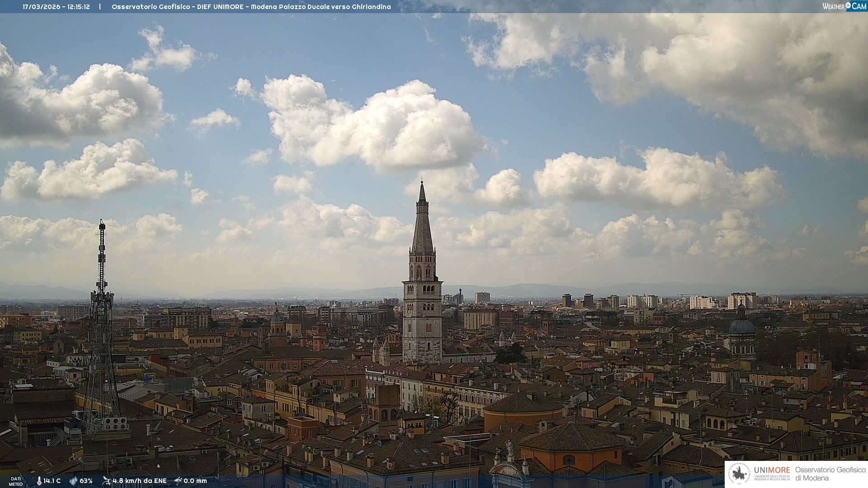
Task: Click the rain umbrella precipitation icon
Action: point(178,481)
